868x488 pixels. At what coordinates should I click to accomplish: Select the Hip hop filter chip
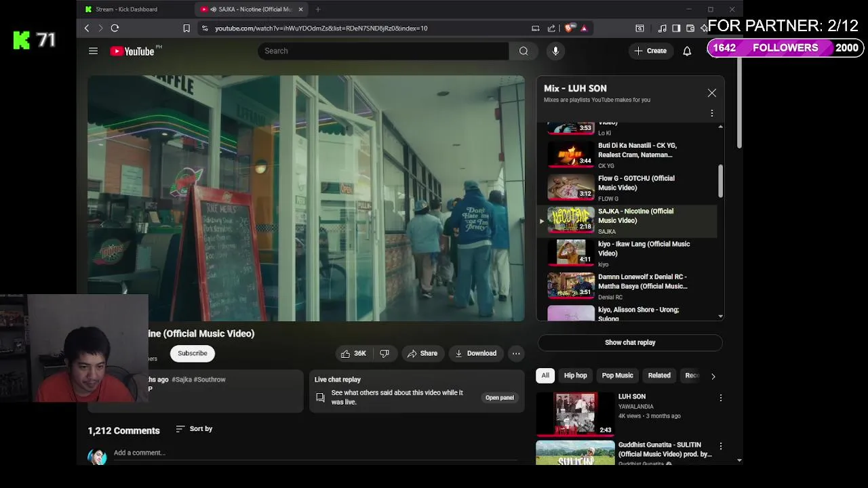click(x=575, y=375)
